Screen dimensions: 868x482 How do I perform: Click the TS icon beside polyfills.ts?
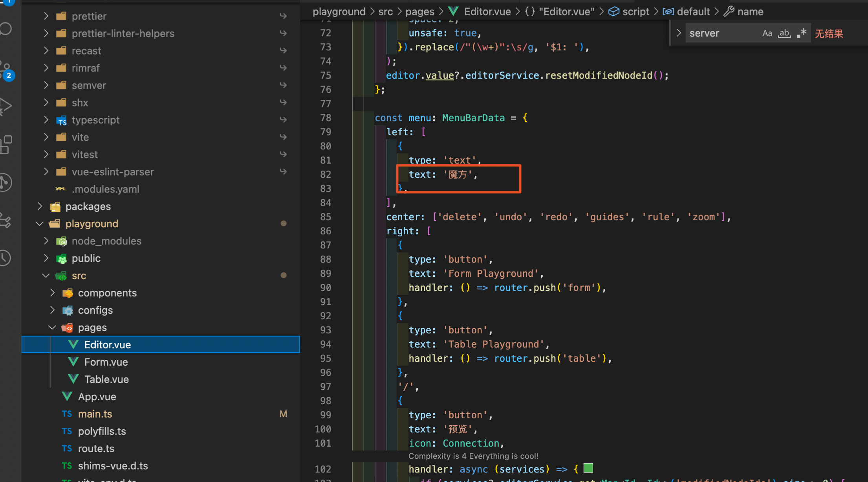coord(67,431)
